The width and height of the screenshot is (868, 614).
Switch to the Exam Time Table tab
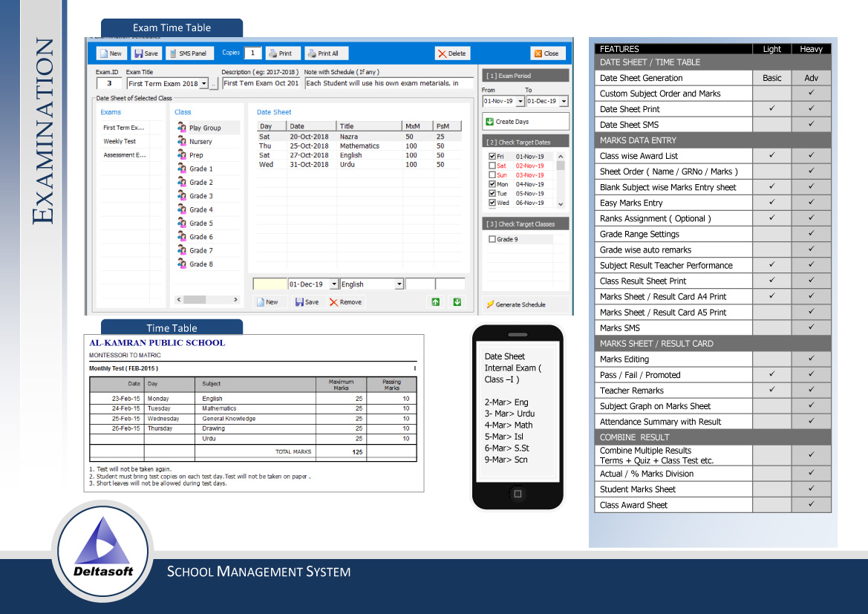[172, 27]
